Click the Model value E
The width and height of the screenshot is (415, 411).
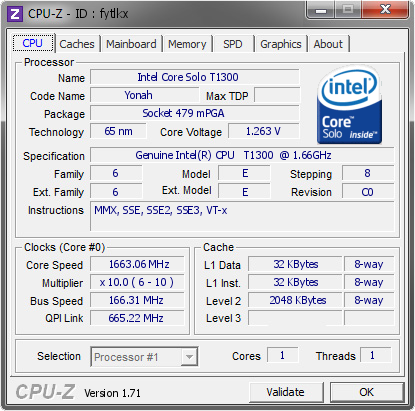(x=244, y=173)
